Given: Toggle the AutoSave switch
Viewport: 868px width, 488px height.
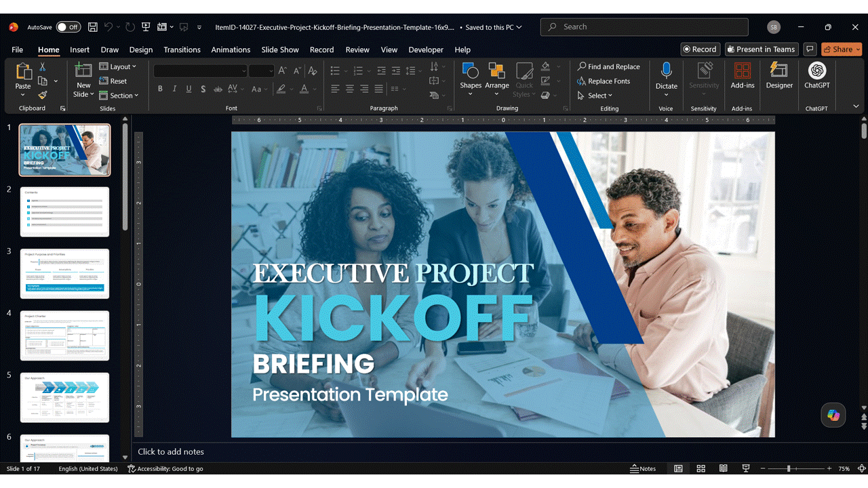Looking at the screenshot, I should pyautogui.click(x=68, y=27).
